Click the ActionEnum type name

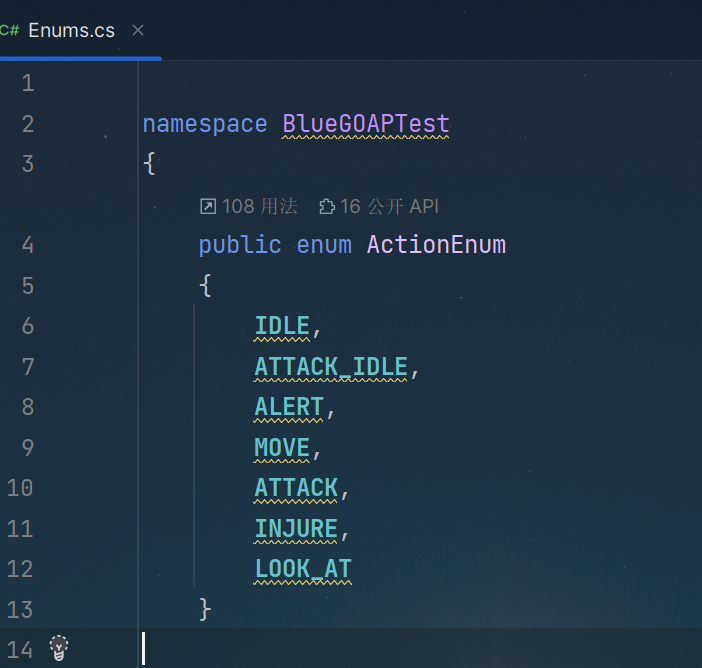437,245
